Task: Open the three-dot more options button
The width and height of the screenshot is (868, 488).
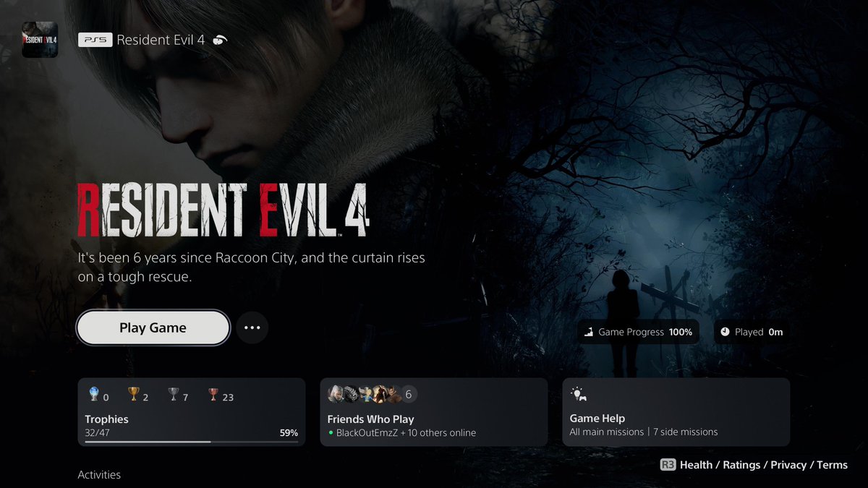Action: point(252,328)
